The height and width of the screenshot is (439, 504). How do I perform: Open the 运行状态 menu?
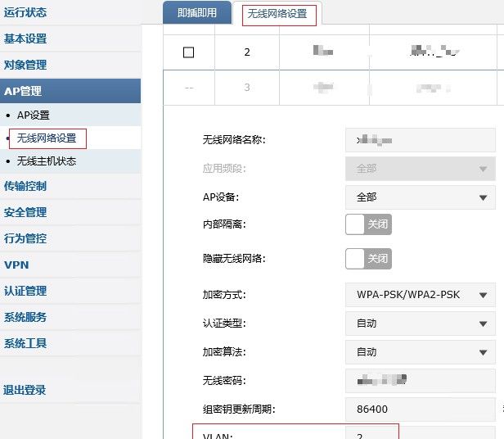70,12
